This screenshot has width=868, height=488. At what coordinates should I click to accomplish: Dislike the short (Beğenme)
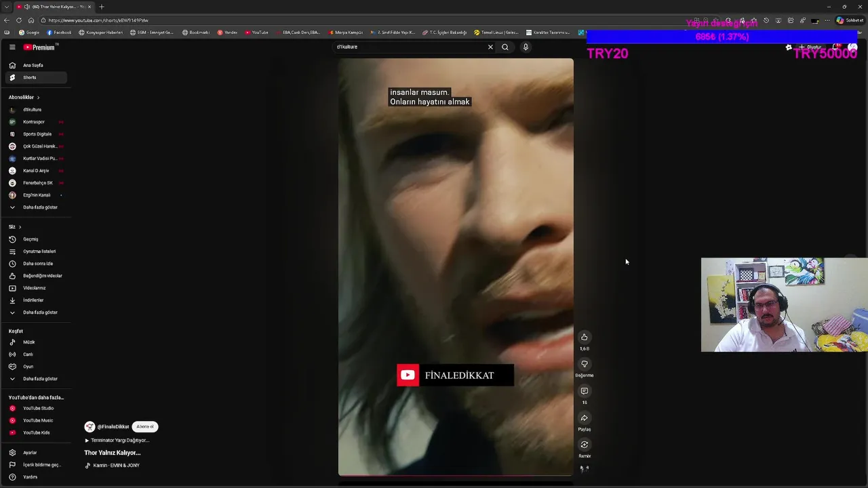pyautogui.click(x=584, y=364)
